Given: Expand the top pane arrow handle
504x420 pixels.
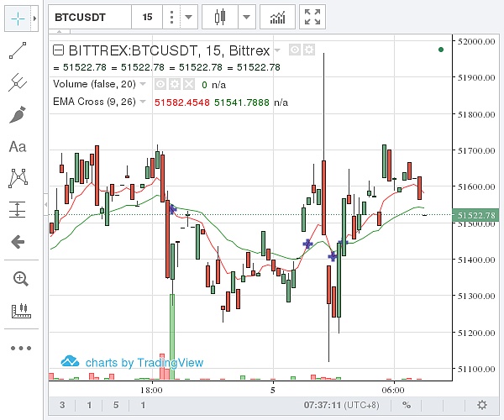Looking at the screenshot, I should click(59, 31).
